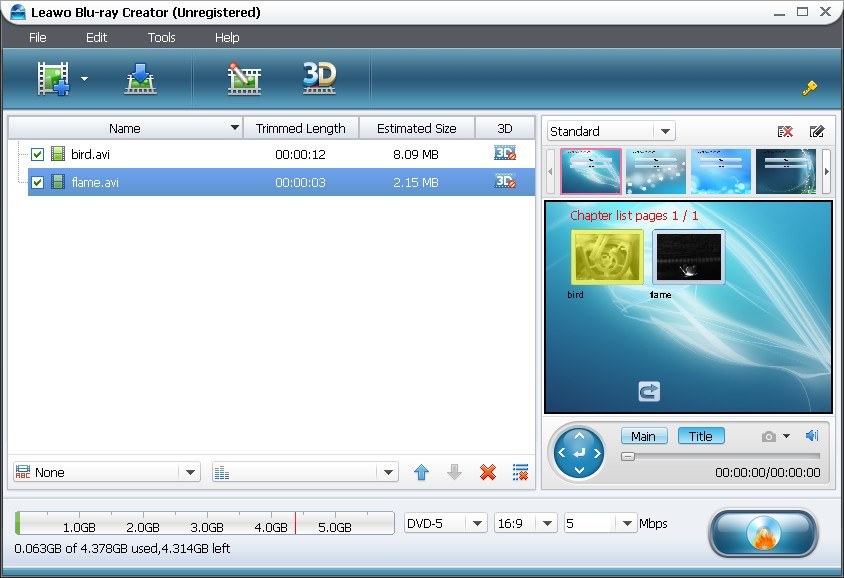Click the film icon next to bird.avi
The width and height of the screenshot is (844, 578).
(58, 154)
